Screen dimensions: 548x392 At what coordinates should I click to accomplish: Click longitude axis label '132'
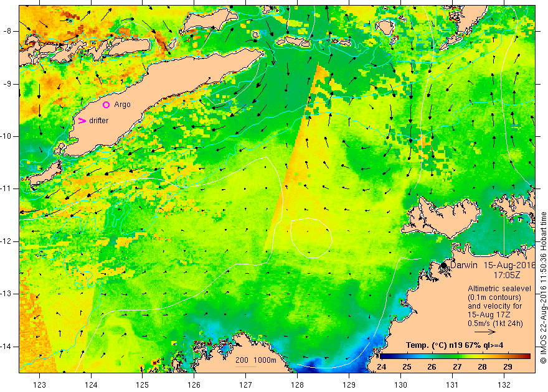click(x=504, y=385)
